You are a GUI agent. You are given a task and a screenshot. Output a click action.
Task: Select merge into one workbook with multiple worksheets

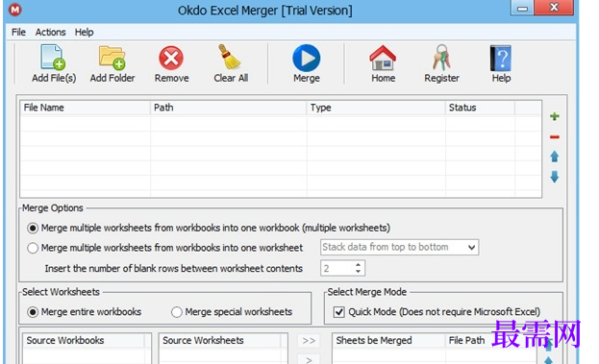(33, 229)
